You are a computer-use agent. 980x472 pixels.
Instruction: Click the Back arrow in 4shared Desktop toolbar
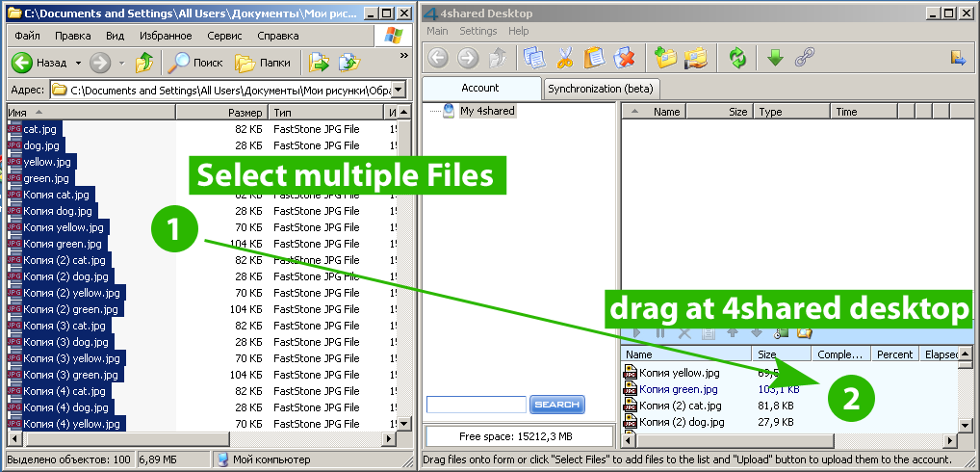[x=437, y=59]
